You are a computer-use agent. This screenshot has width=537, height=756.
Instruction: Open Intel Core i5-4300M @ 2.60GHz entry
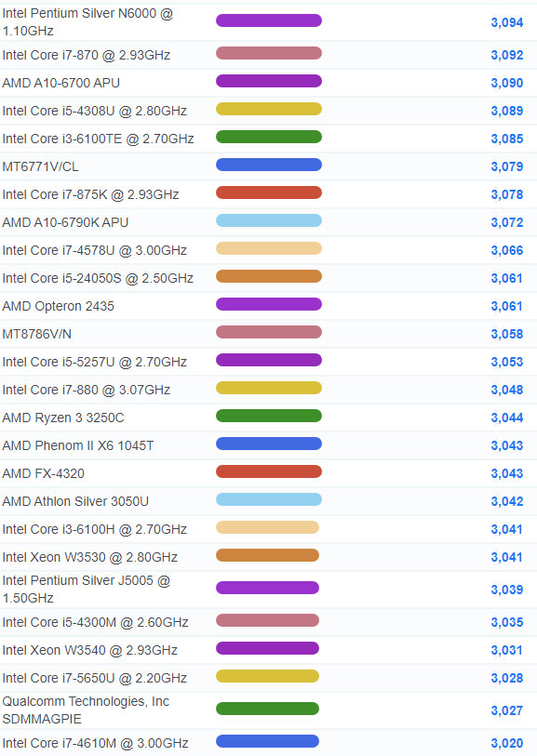(95, 622)
